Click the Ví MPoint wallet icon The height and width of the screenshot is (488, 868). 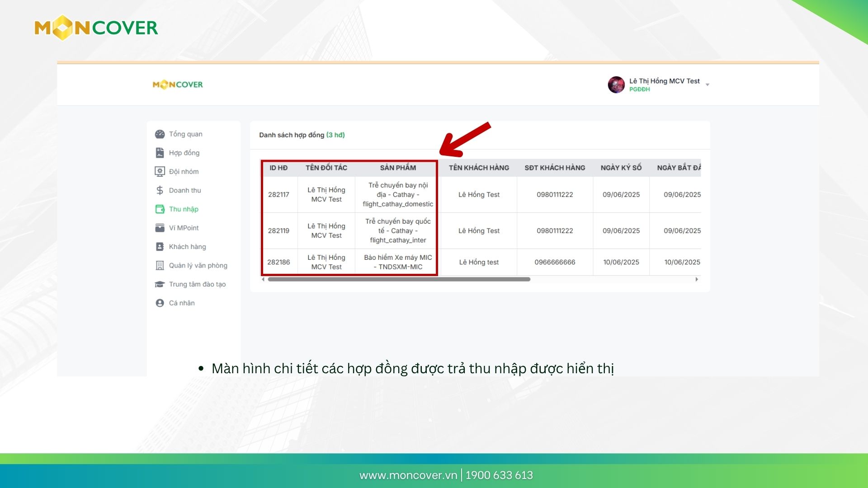160,228
